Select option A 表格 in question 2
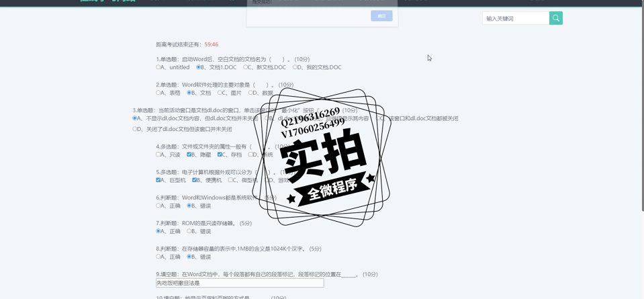The image size is (644, 299). (x=158, y=93)
